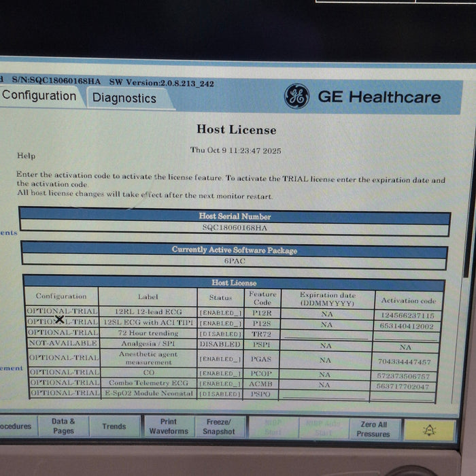Click the GE logo emblem
The width and height of the screenshot is (476, 476).
(296, 97)
